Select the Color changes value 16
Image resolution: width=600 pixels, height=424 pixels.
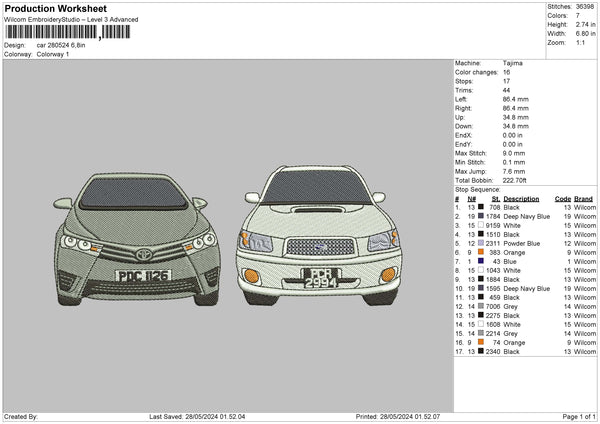[x=506, y=72]
